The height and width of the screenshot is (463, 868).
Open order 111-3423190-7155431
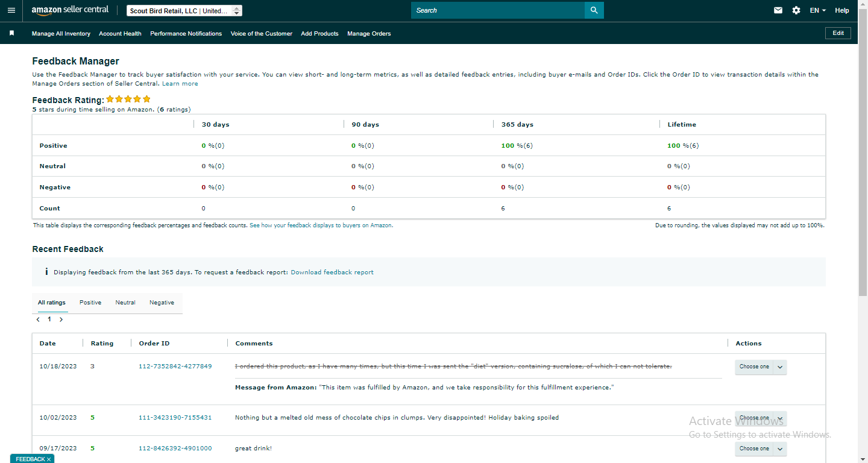[x=175, y=418]
